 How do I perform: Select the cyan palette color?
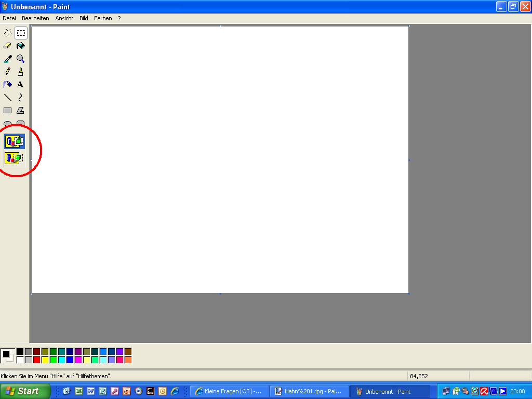point(61,360)
